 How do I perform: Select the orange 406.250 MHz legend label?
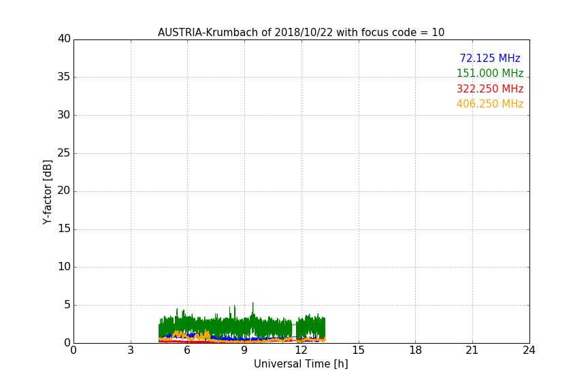(x=490, y=104)
